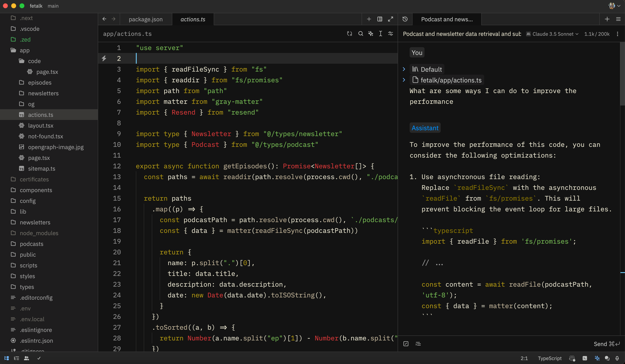
Task: Toggle collaboration panel in status bar
Action: coord(27,358)
